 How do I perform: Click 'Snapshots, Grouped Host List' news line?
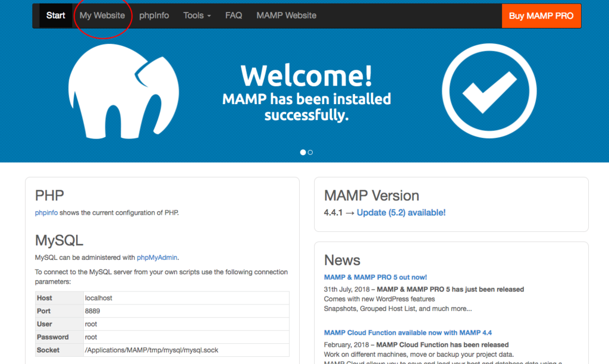398,309
